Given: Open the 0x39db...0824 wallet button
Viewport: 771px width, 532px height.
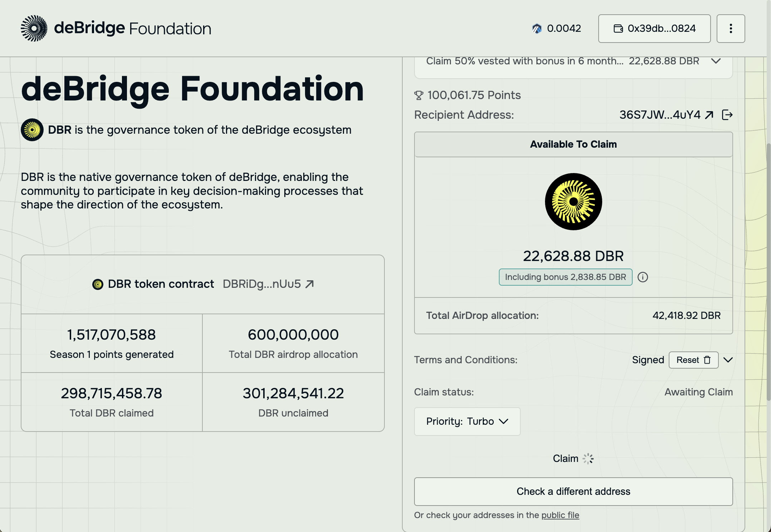Looking at the screenshot, I should pos(654,29).
